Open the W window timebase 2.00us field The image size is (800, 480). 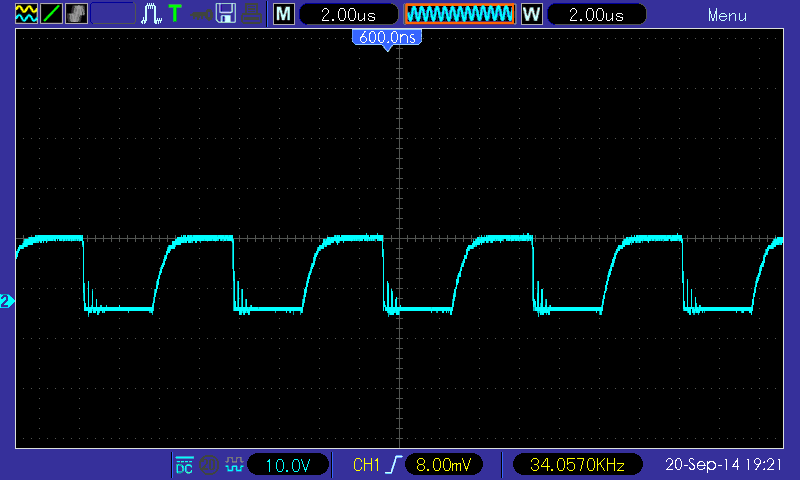coord(596,14)
